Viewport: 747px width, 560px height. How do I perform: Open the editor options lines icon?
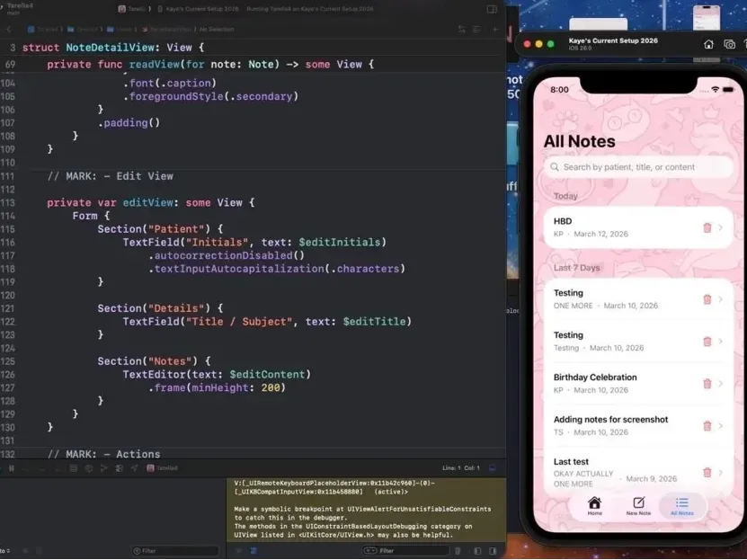(476, 30)
